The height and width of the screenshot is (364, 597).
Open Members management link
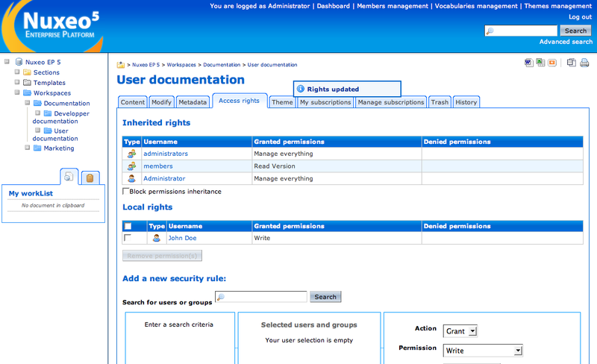pos(393,6)
